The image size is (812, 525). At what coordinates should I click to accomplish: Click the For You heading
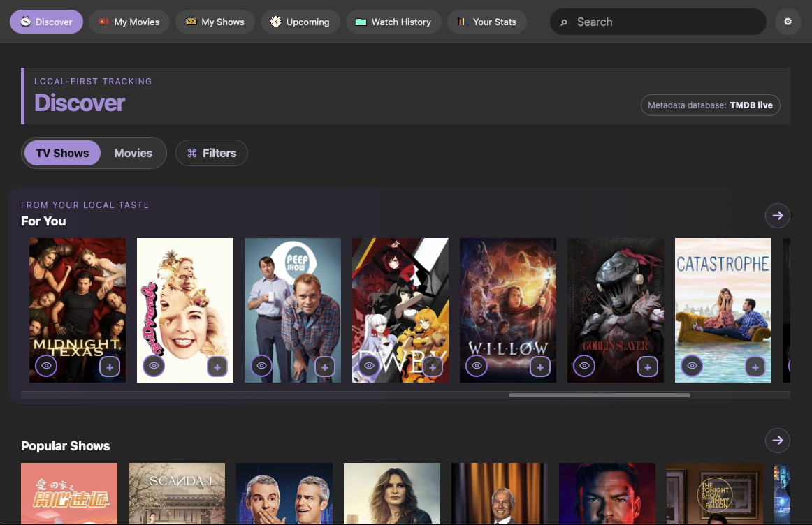pos(43,221)
